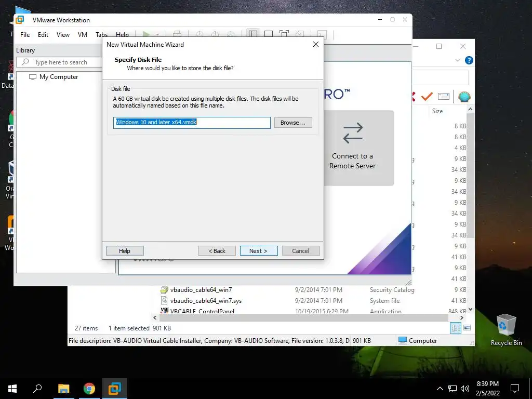Click the vbaudio_cable64_win7 catalog file icon

164,290
